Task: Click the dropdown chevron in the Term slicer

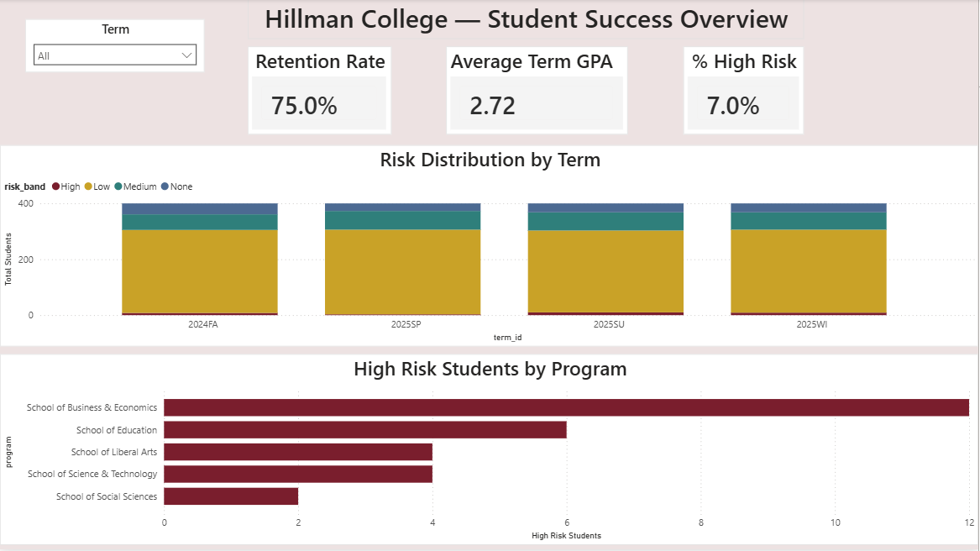Action: click(x=187, y=55)
